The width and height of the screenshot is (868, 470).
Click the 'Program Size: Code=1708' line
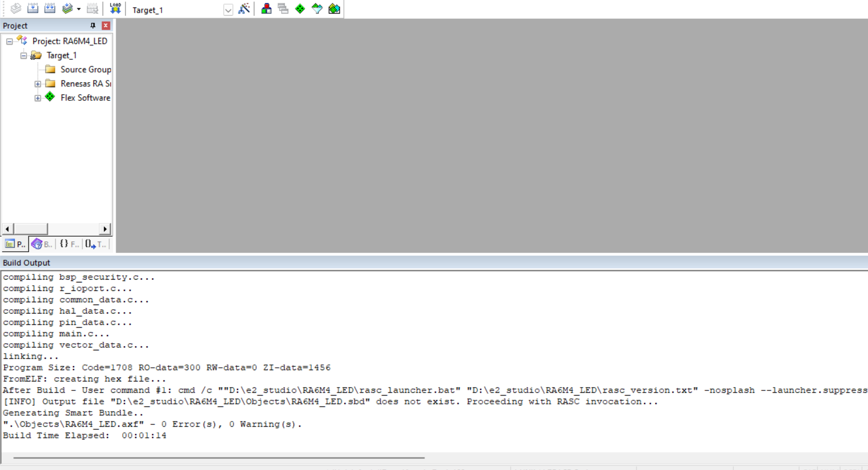(167, 368)
